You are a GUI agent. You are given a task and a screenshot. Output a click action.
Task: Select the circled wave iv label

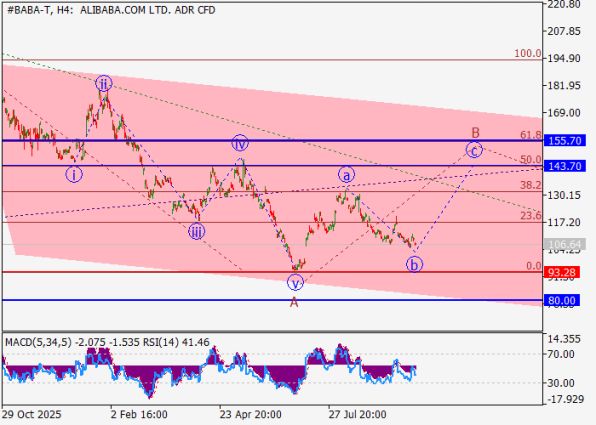(x=240, y=143)
